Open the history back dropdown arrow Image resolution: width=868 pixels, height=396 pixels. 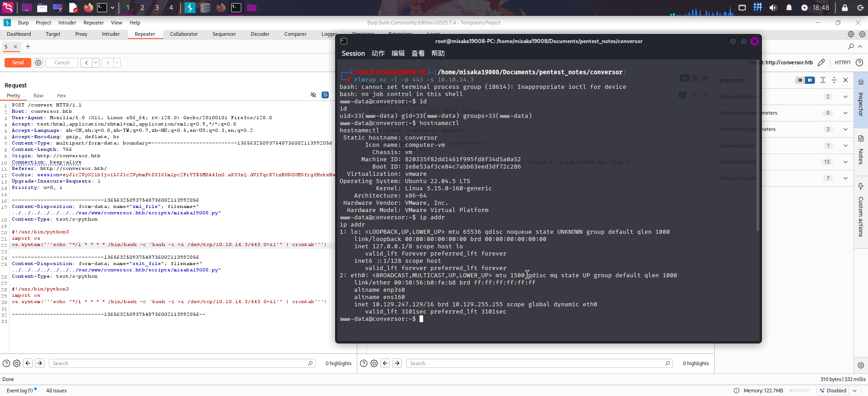click(x=96, y=63)
